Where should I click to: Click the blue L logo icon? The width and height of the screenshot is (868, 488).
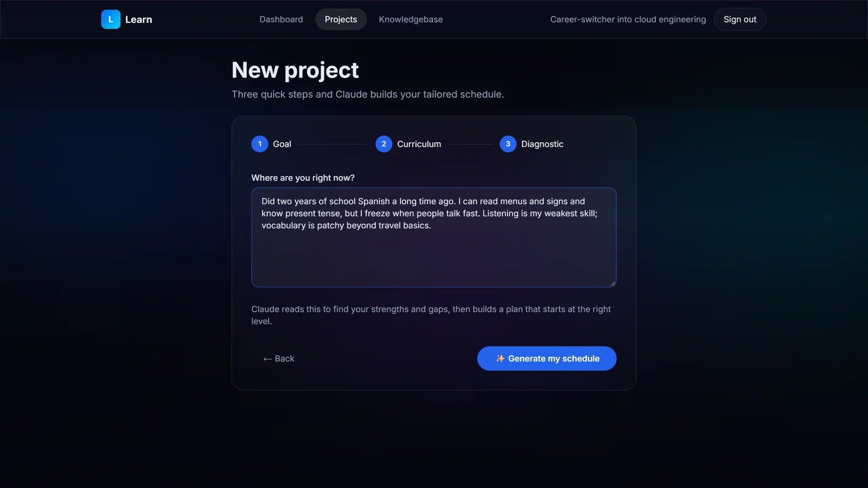pyautogui.click(x=111, y=20)
